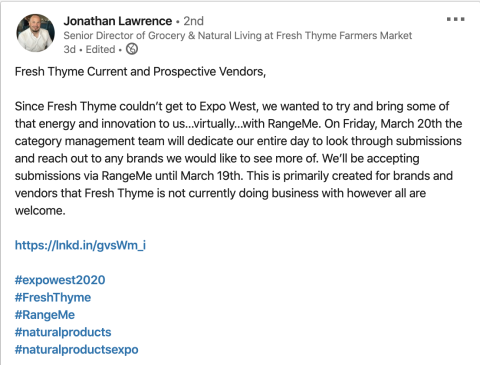This screenshot has height=365, width=480.
Task: Click the Edited label
Action: [100, 49]
